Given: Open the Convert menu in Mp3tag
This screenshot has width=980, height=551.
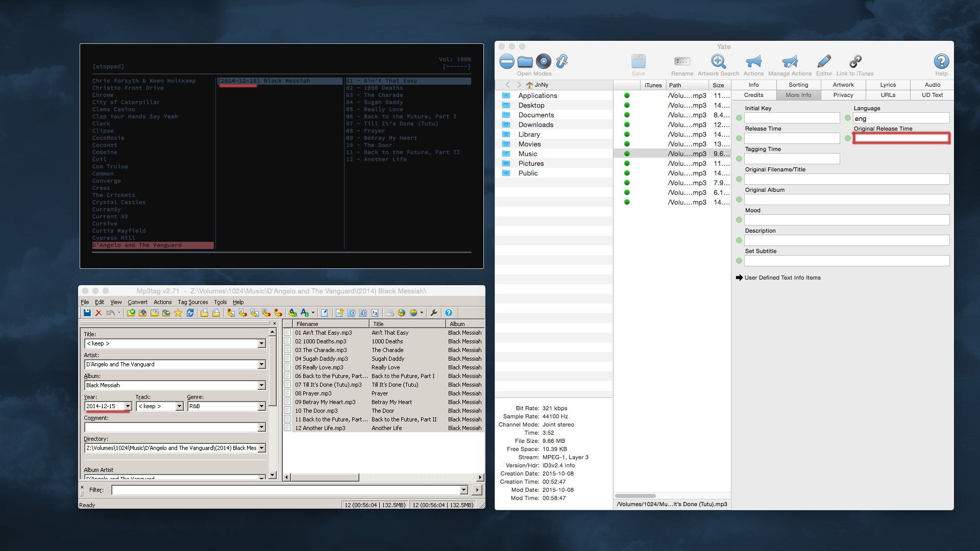Looking at the screenshot, I should pyautogui.click(x=137, y=302).
